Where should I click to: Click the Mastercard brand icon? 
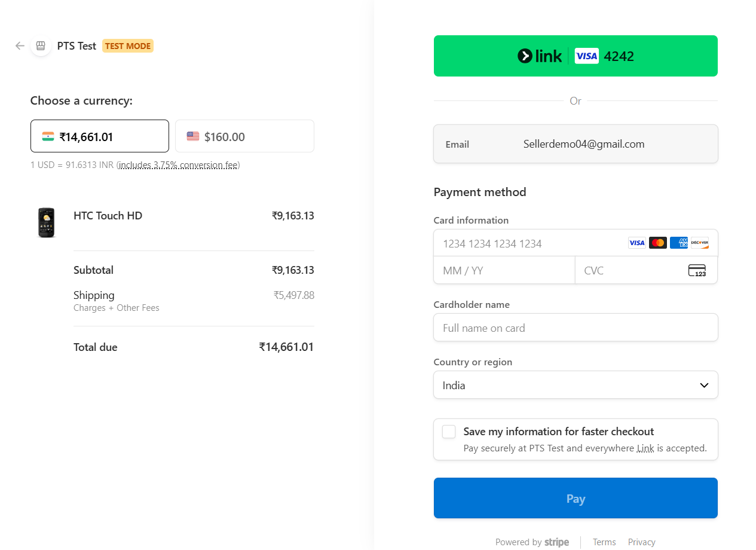click(658, 243)
